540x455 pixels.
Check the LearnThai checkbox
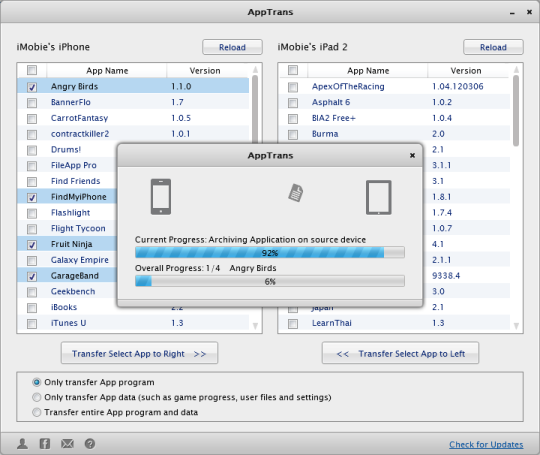293,323
